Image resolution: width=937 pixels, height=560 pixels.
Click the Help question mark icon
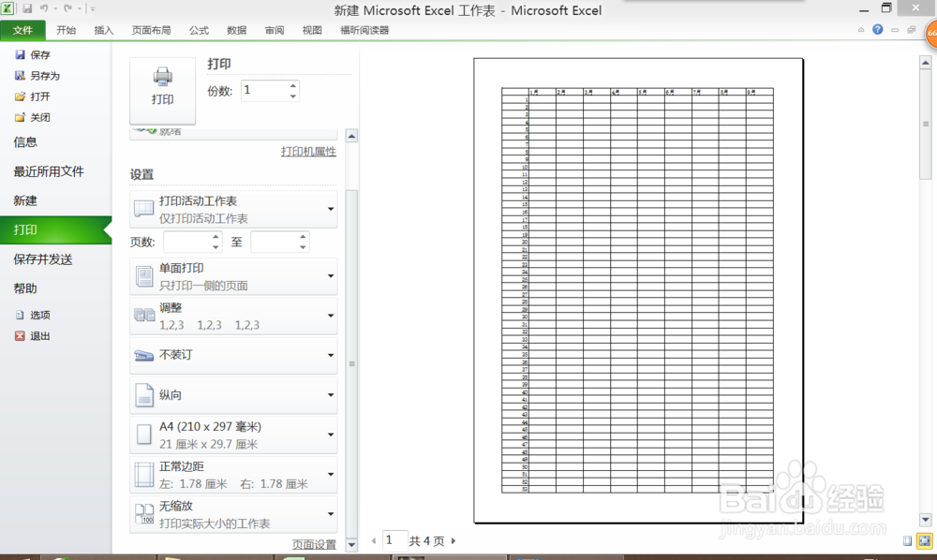pyautogui.click(x=877, y=30)
